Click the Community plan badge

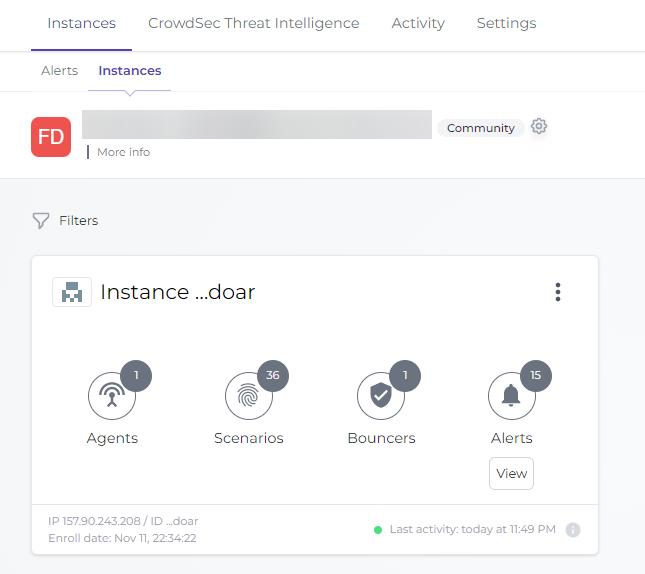[480, 128]
